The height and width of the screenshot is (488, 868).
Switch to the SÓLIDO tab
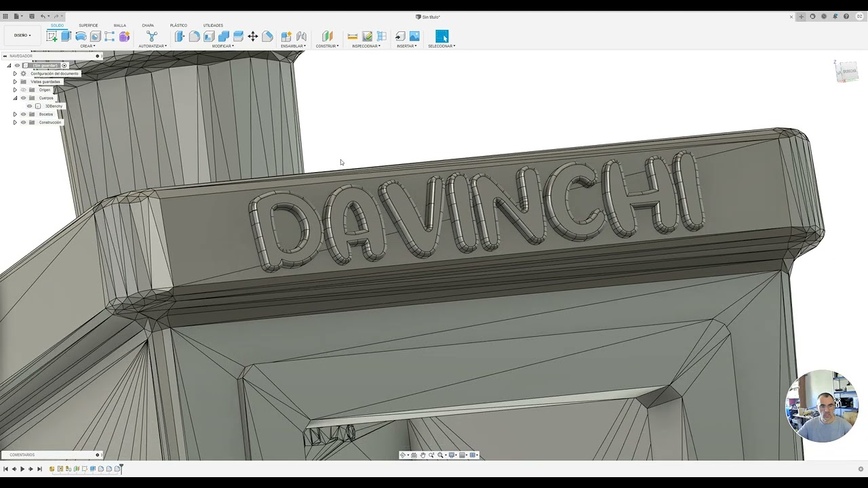pos(57,25)
